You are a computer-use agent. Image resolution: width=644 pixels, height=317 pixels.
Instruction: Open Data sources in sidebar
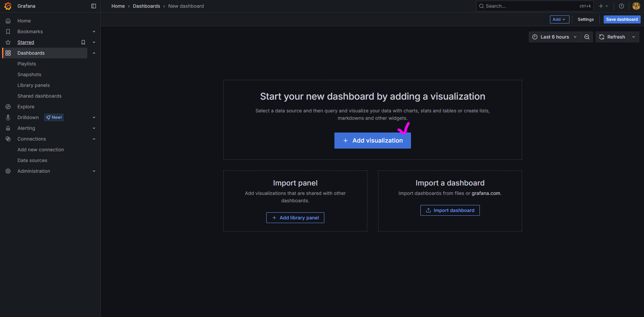point(32,160)
